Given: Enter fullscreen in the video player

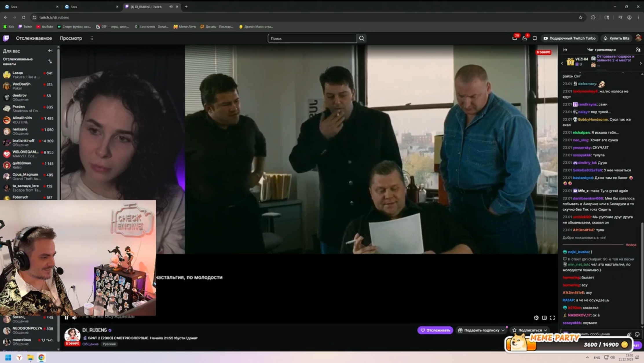Looking at the screenshot, I should [x=552, y=318].
